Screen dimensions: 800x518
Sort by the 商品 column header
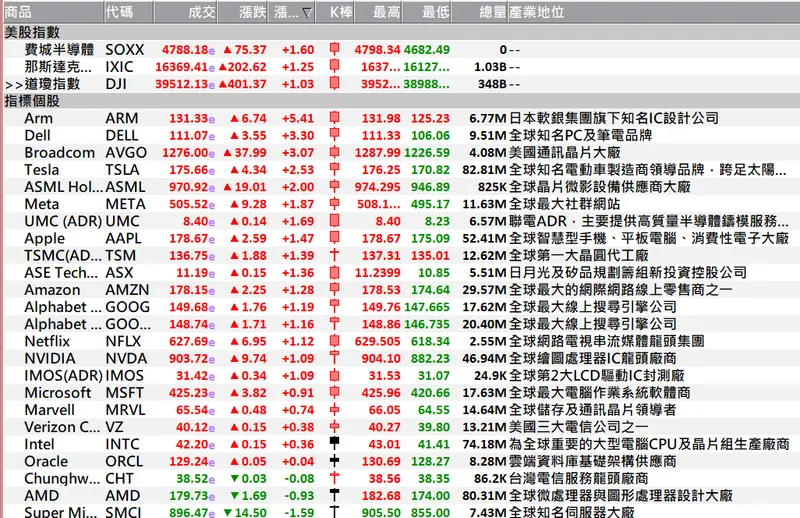[x=53, y=12]
